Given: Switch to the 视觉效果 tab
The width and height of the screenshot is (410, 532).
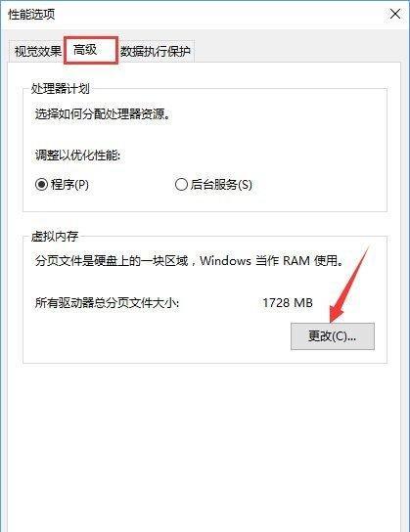Looking at the screenshot, I should (36, 51).
